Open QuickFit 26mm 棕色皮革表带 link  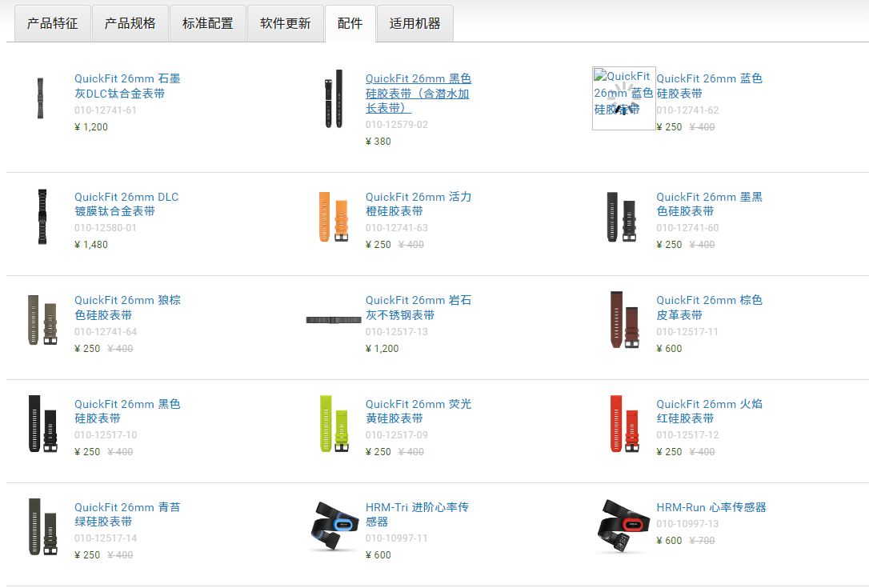coord(710,307)
